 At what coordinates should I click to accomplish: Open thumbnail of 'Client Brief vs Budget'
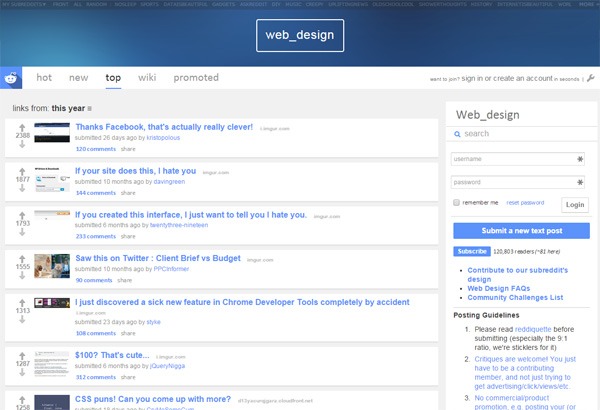[x=52, y=266]
